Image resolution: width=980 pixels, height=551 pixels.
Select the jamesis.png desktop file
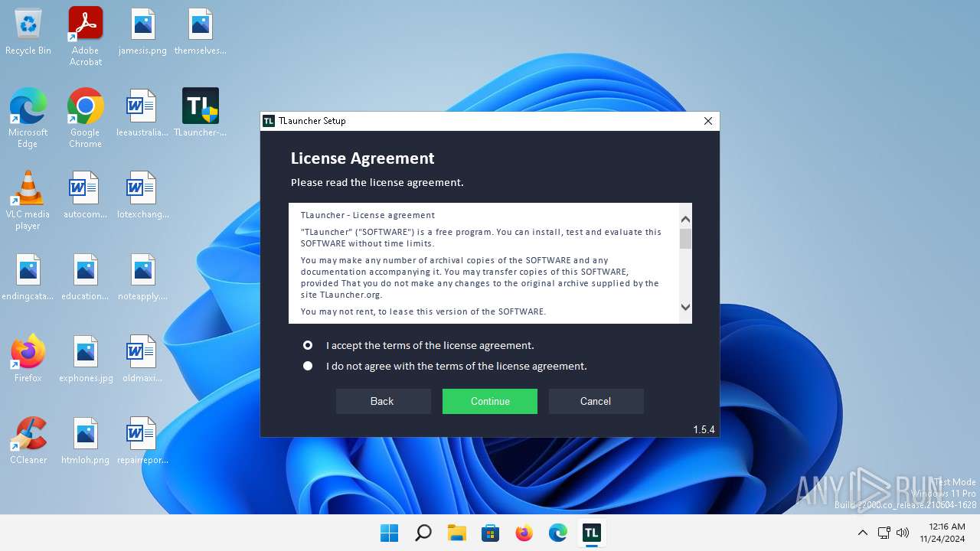pos(143,32)
